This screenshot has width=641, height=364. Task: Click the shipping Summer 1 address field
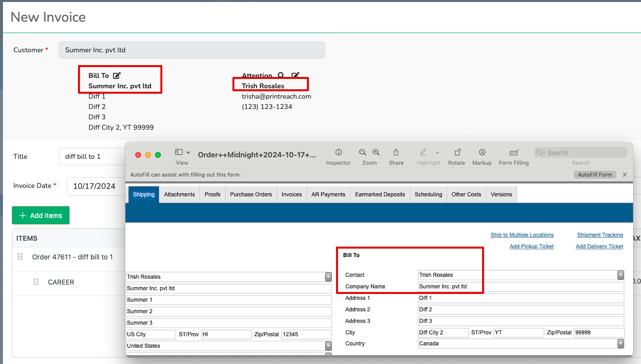coord(229,300)
